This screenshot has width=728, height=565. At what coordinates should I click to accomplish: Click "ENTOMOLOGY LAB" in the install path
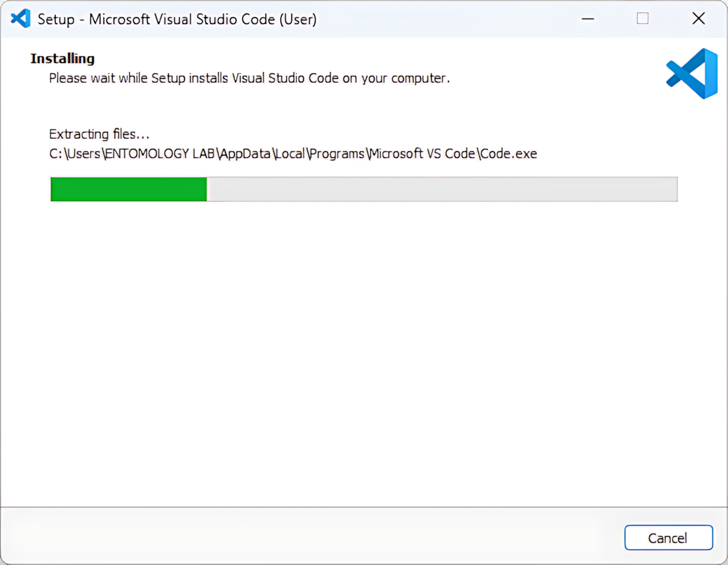160,154
